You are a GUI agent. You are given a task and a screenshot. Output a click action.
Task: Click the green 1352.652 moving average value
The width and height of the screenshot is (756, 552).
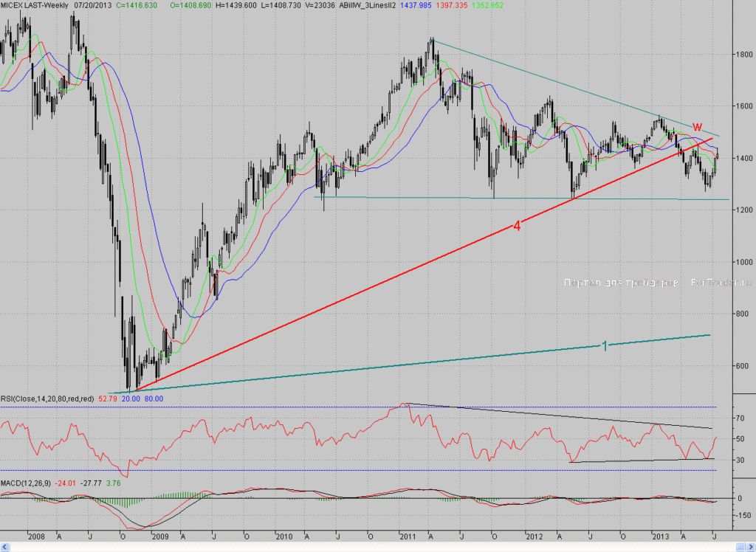(x=487, y=5)
